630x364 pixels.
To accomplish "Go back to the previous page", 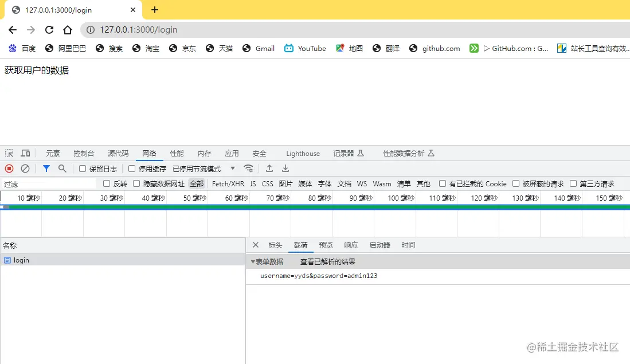I will pyautogui.click(x=13, y=30).
